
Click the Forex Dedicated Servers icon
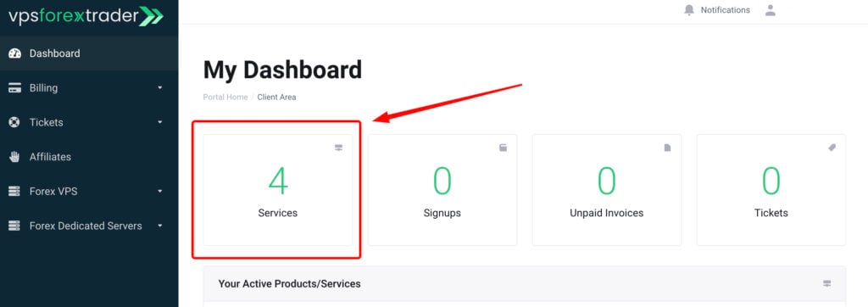pyautogui.click(x=15, y=226)
